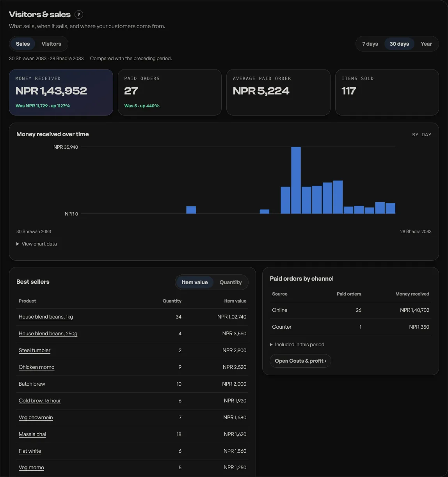Select the Money received card
Screen dimensions: 448x477
coord(61,92)
